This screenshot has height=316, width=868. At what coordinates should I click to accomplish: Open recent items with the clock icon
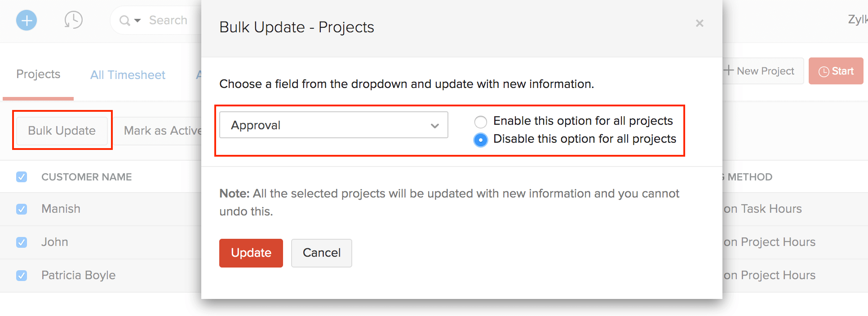pos(73,20)
